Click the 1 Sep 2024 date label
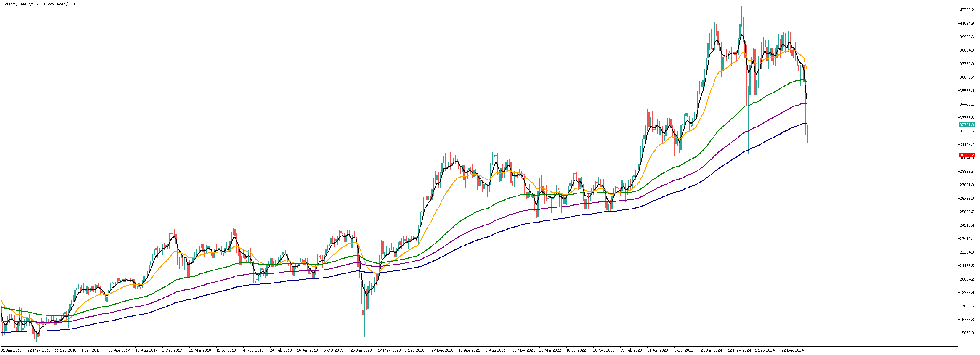This screenshot has width=980, height=355. click(x=765, y=350)
